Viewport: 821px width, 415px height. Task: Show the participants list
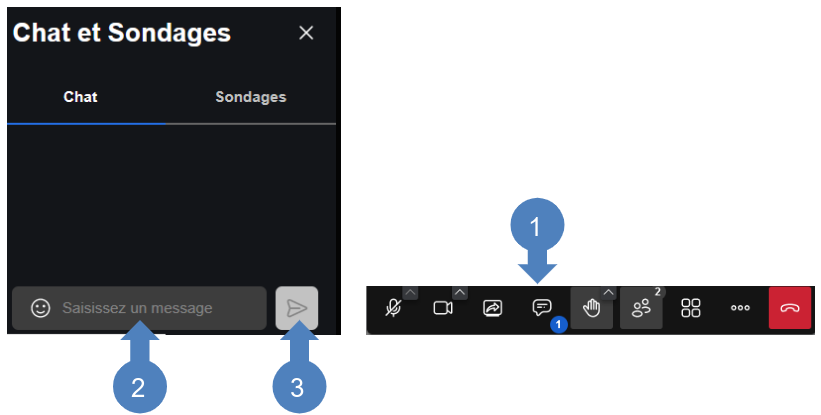(x=640, y=308)
